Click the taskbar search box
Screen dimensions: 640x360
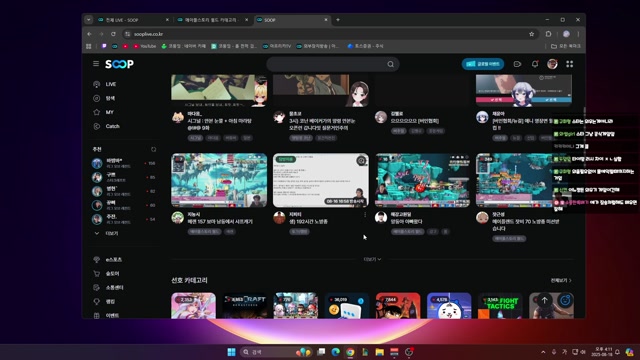point(277,352)
